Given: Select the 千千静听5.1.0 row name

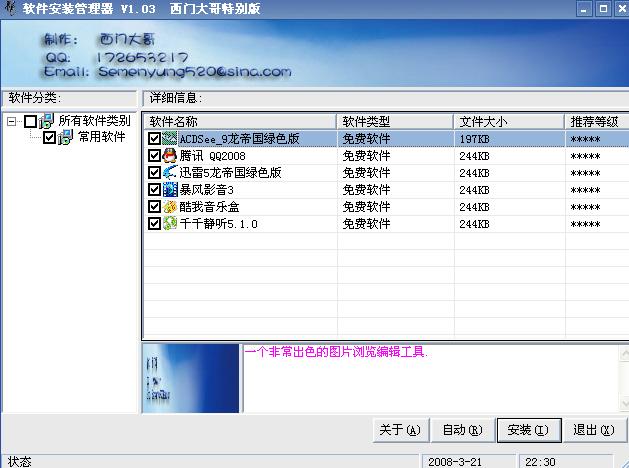Looking at the screenshot, I should (x=219, y=223).
